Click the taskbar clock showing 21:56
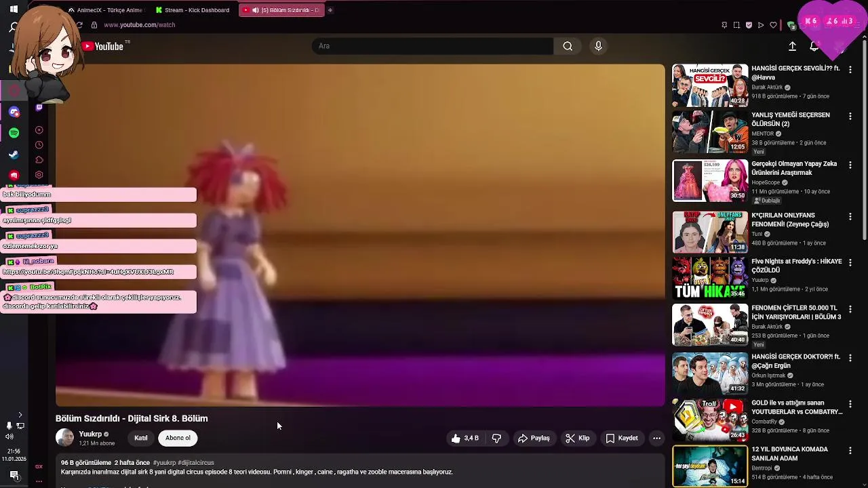Screen dimensions: 868x488 (14, 451)
